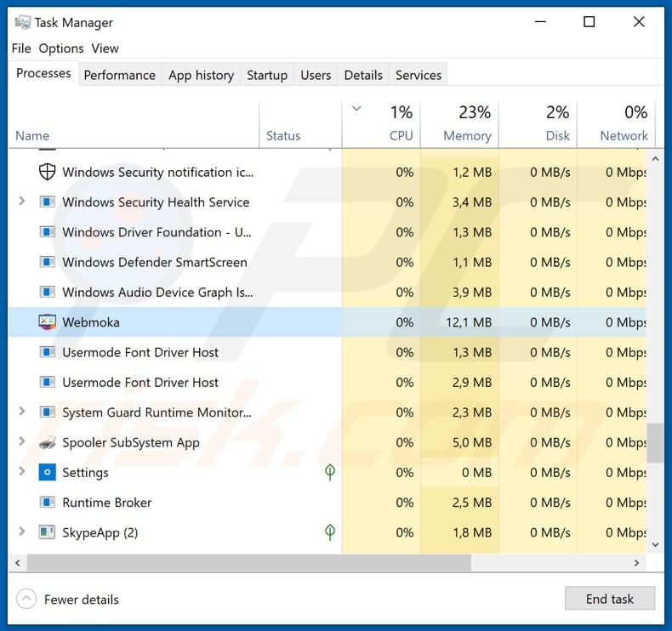This screenshot has height=631, width=672.
Task: Select the Windows Driver Foundation row
Action: tap(327, 232)
